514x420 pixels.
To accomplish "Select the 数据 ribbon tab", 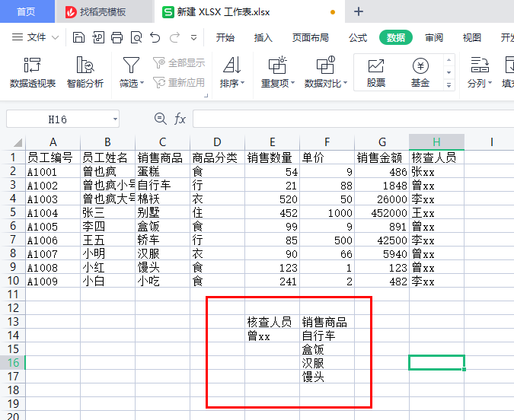I will [396, 38].
